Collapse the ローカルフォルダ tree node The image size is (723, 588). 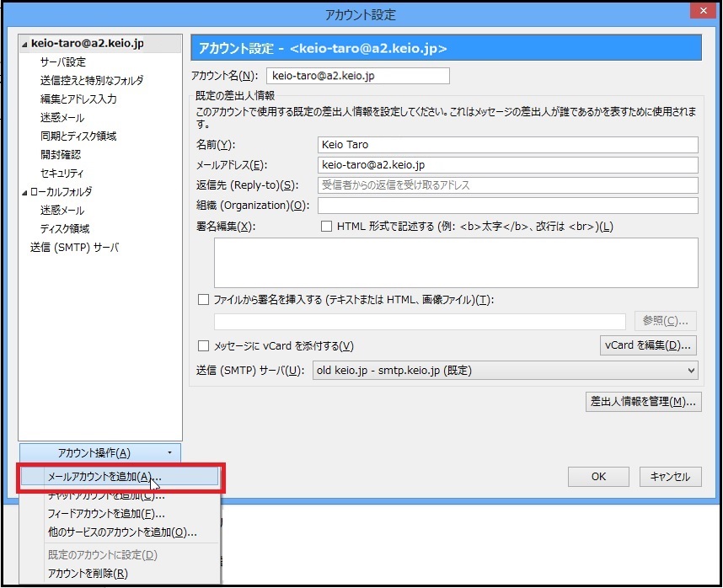(25, 192)
